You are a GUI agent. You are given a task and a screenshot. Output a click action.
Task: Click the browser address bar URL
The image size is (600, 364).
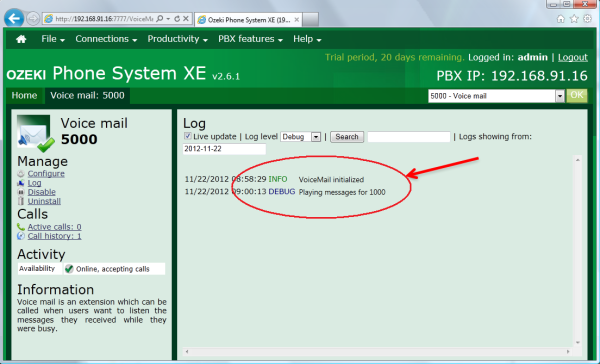pos(103,19)
